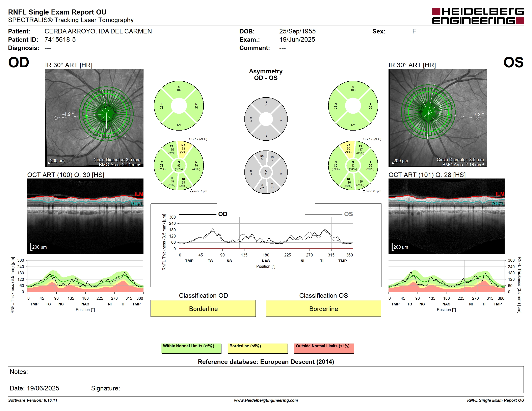Click the Heidelberg Engineering logo
This screenshot has width=532, height=411.
478,16
